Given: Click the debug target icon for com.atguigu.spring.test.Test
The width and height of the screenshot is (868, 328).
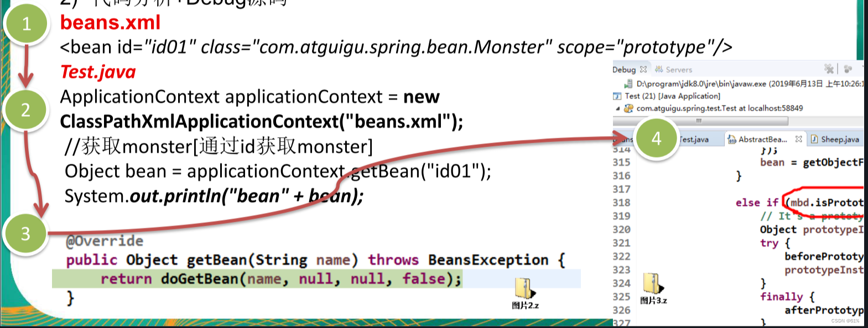Looking at the screenshot, I should coord(629,108).
